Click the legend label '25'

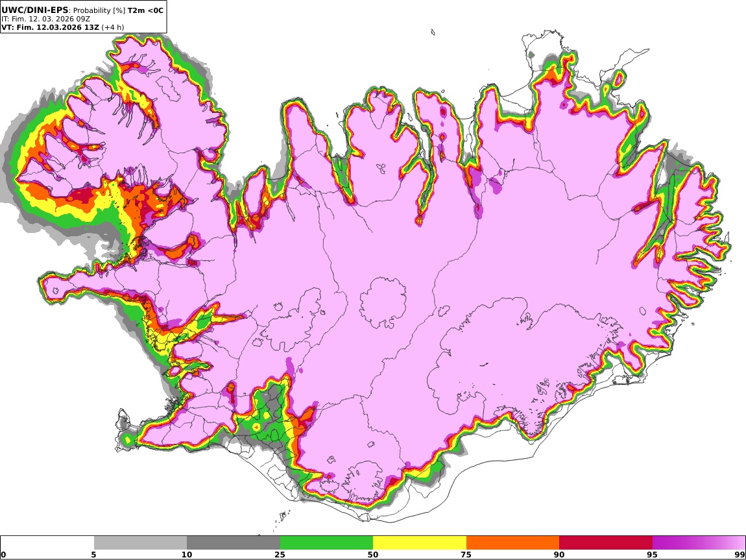280,555
